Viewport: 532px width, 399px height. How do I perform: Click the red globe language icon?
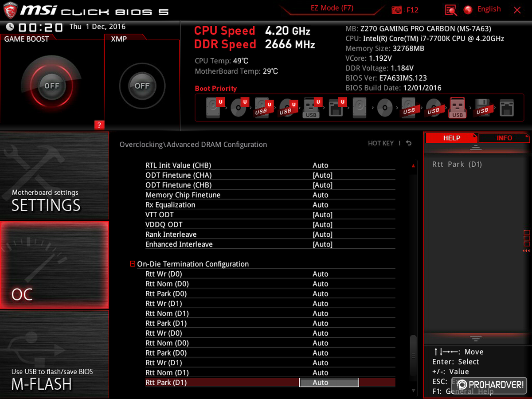click(468, 10)
